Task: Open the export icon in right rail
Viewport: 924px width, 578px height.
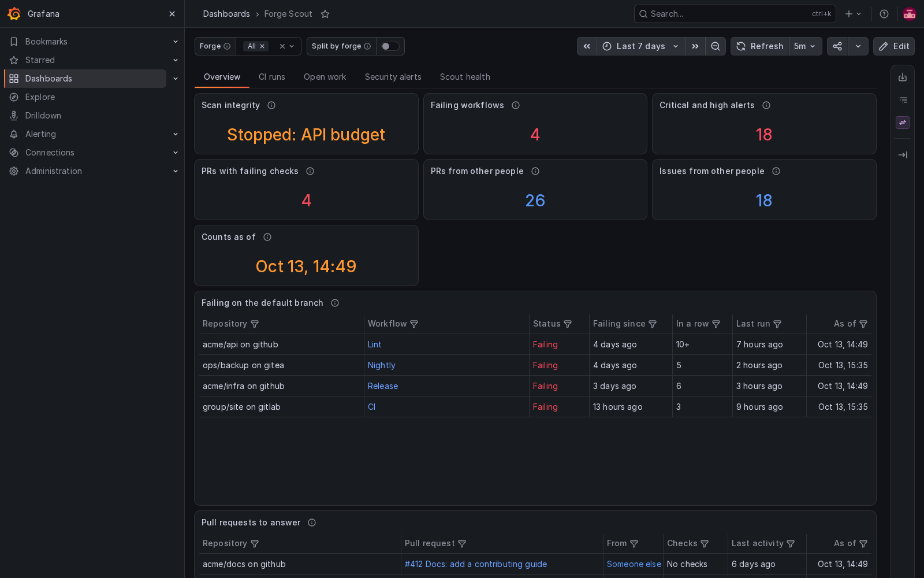Action: pos(903,77)
